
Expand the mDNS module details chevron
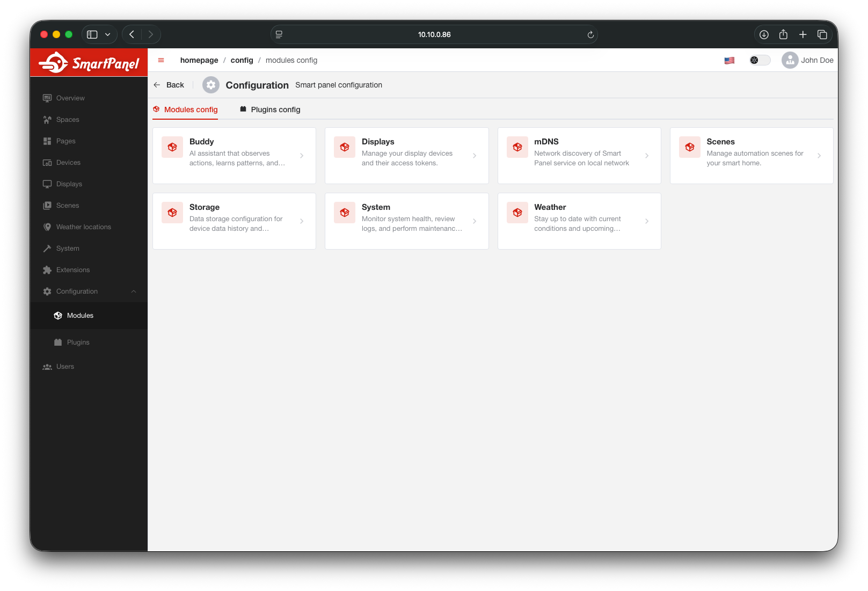(x=646, y=155)
